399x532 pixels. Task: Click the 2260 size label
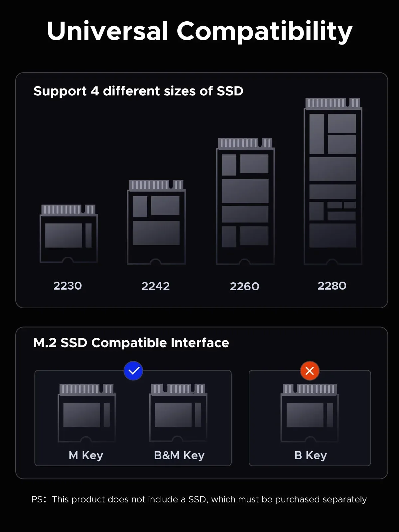click(245, 287)
